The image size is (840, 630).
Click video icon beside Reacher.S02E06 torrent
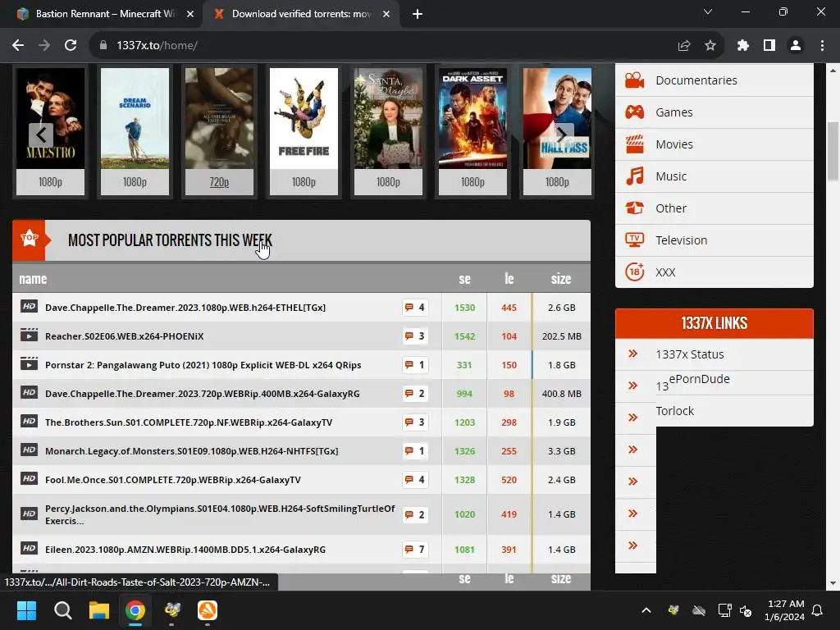coord(29,336)
